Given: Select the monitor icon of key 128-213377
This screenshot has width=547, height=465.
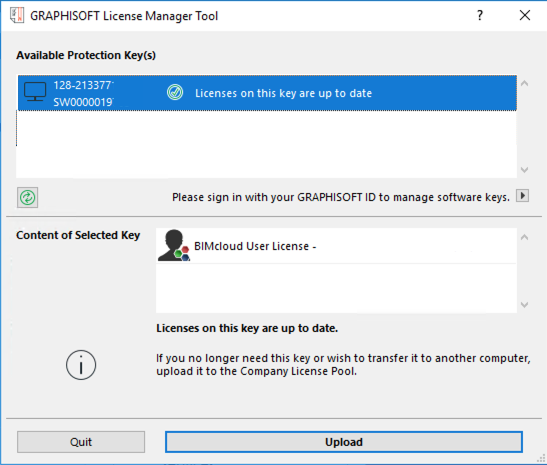Looking at the screenshot, I should (x=35, y=92).
